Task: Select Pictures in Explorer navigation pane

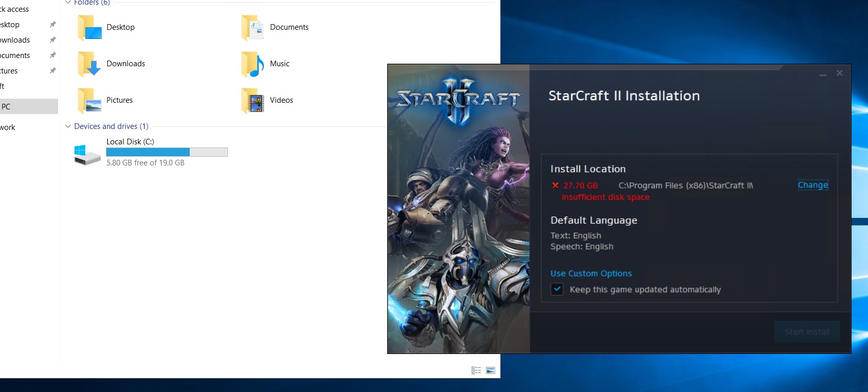Action: click(9, 71)
